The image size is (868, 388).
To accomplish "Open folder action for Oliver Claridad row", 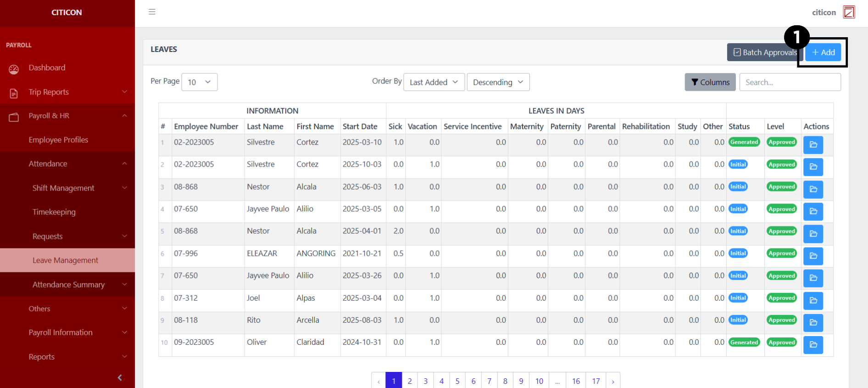I will click(x=813, y=345).
